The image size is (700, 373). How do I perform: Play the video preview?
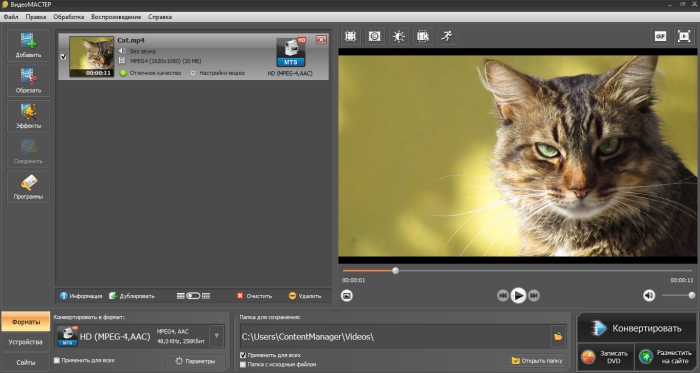pos(518,295)
